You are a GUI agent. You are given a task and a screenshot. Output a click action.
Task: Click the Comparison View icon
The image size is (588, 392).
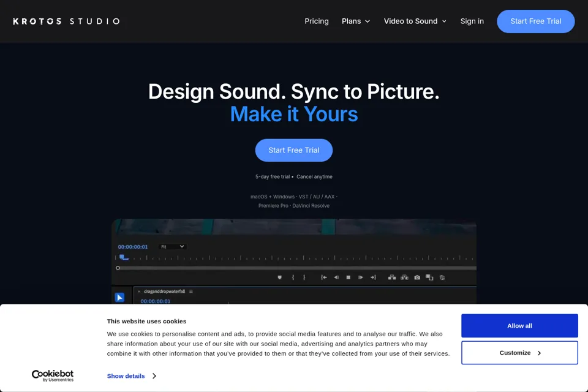click(429, 277)
